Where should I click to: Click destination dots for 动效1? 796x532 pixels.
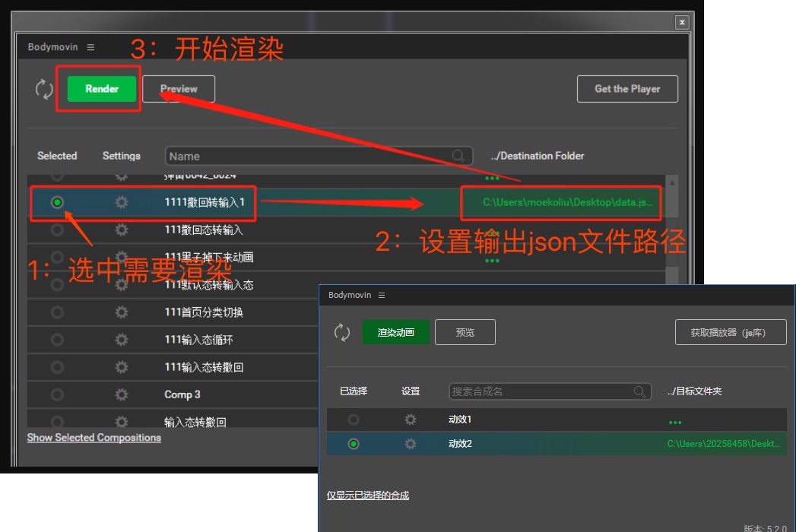point(674,422)
